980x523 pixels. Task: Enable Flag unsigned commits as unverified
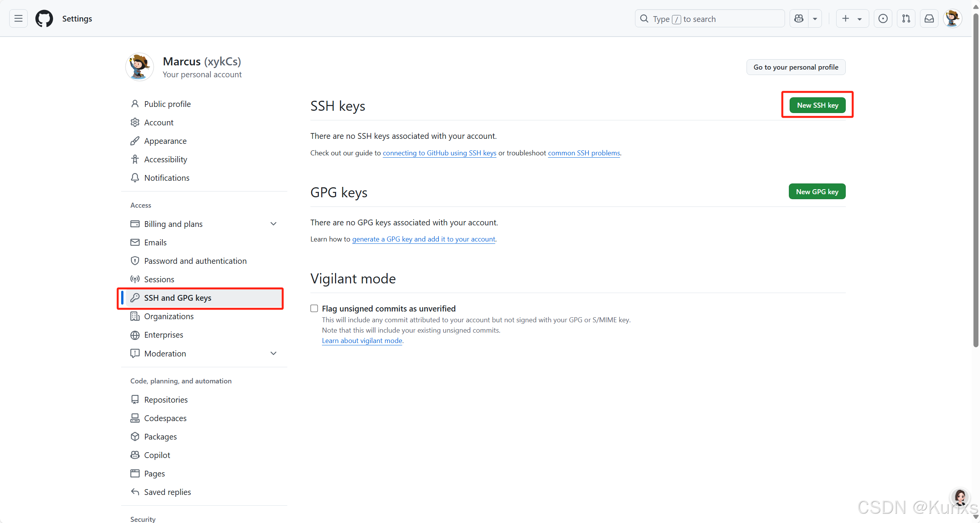(x=314, y=308)
